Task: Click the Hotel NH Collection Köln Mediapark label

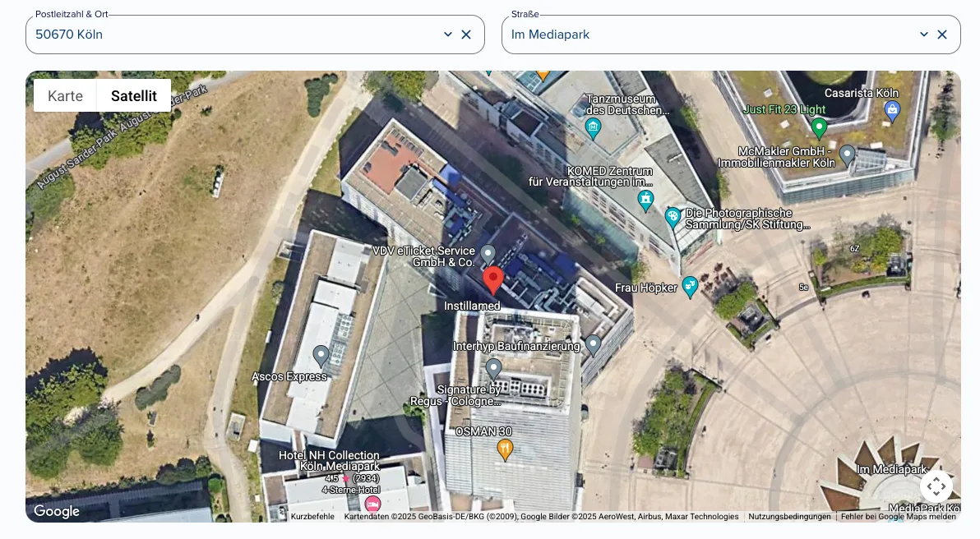Action: (x=330, y=461)
